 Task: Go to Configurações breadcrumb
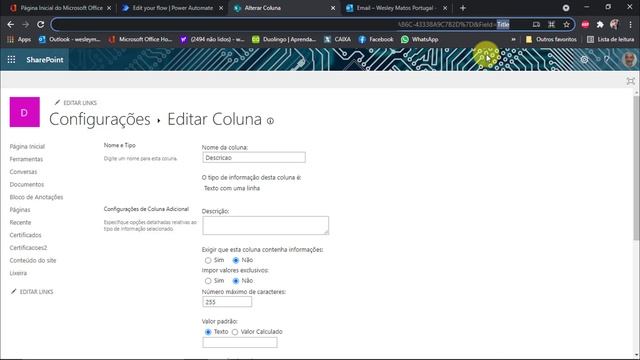click(100, 119)
